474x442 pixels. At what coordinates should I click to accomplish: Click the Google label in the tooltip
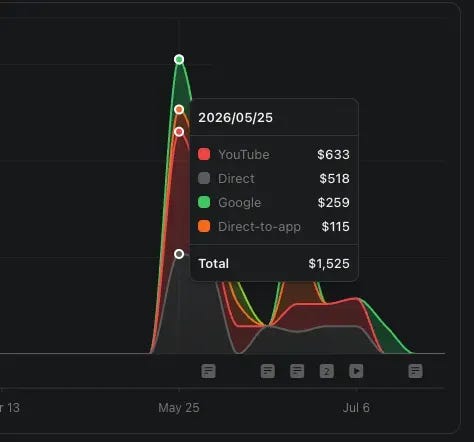click(x=240, y=203)
